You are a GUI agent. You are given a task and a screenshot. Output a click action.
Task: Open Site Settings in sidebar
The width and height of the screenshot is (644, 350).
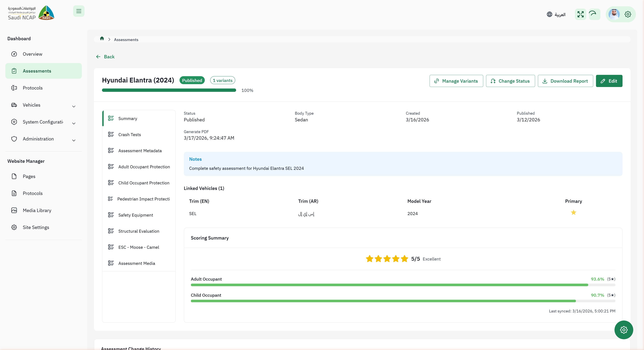43,227
